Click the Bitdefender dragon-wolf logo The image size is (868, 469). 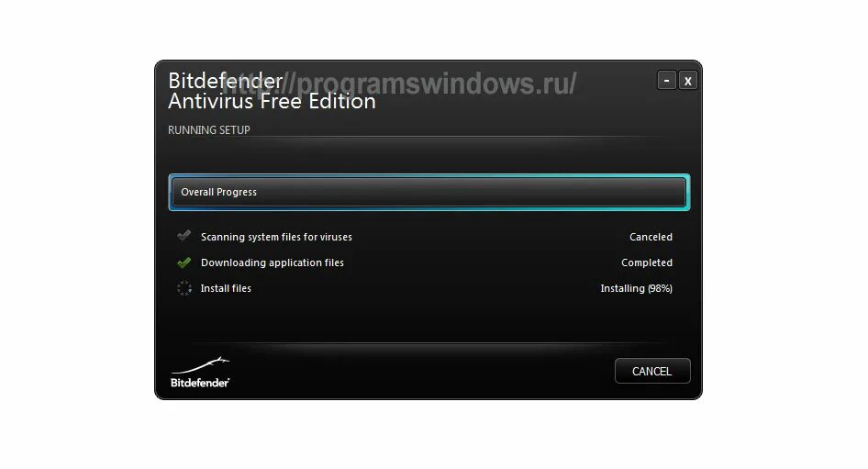(x=200, y=365)
